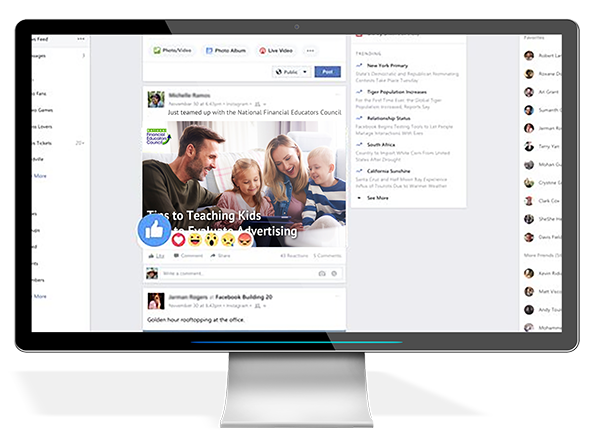Click Like under the family photo post
This screenshot has height=446, width=600.
pos(157,256)
